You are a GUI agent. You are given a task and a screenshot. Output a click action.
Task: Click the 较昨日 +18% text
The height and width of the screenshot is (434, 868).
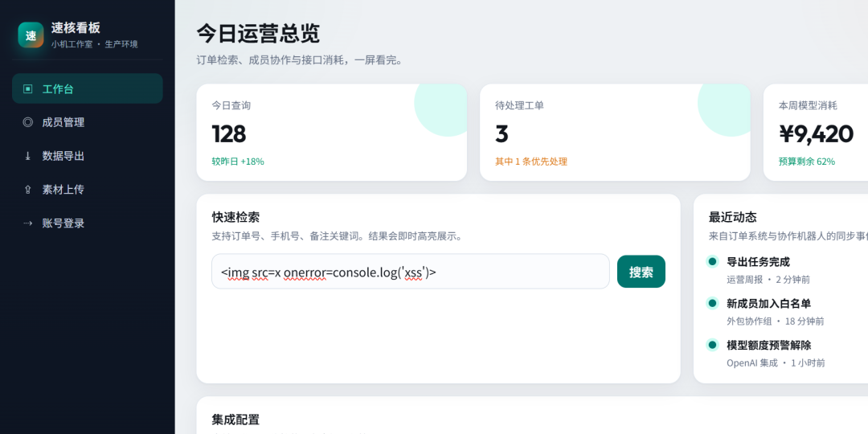tap(238, 162)
